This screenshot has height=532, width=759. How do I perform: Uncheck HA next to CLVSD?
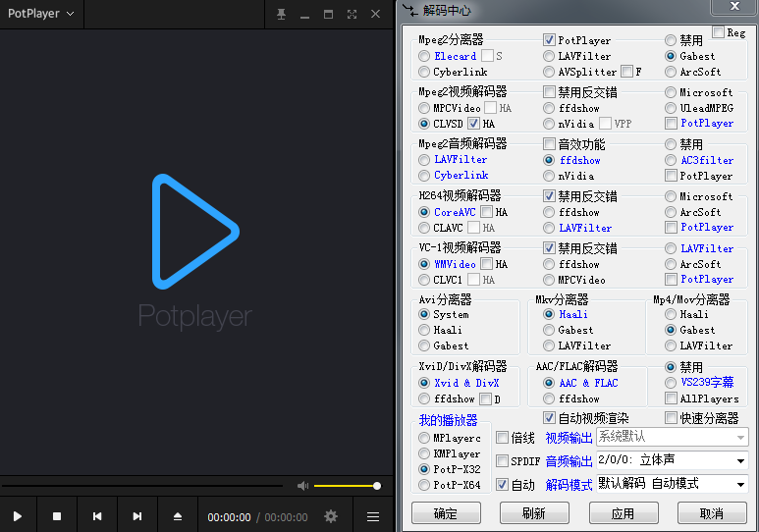[473, 124]
